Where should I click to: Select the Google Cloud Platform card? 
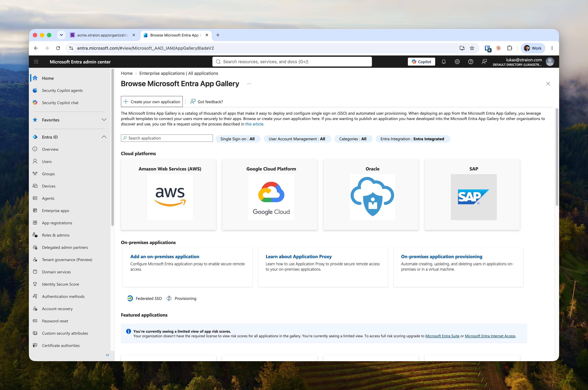(270, 195)
